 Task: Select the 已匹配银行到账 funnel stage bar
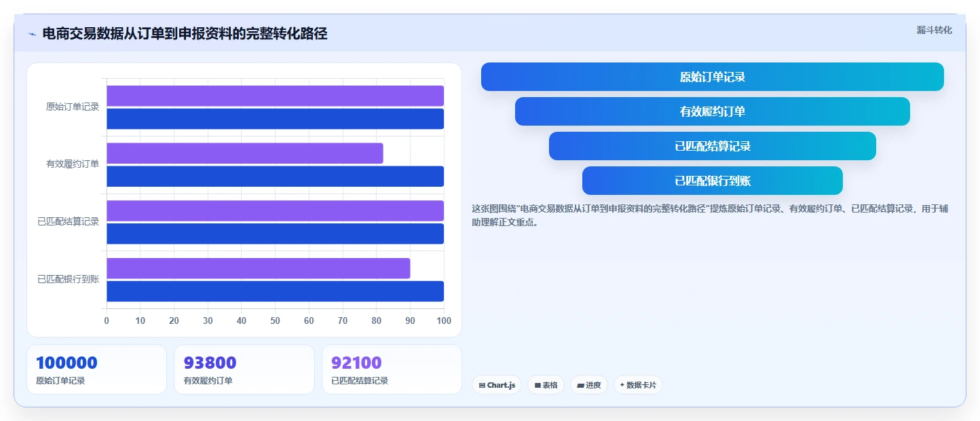pyautogui.click(x=713, y=181)
